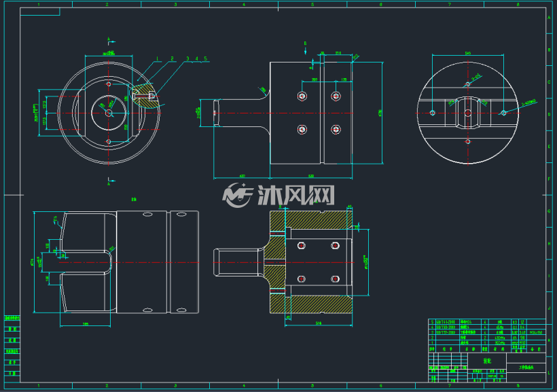
Task: Select zone number 4 on the bottom border
Action: 244,385
